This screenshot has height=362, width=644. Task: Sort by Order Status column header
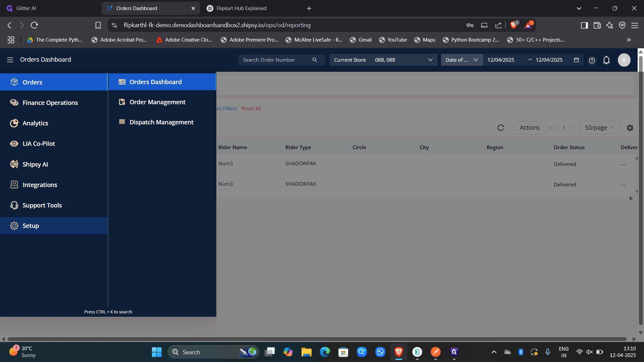(x=569, y=147)
